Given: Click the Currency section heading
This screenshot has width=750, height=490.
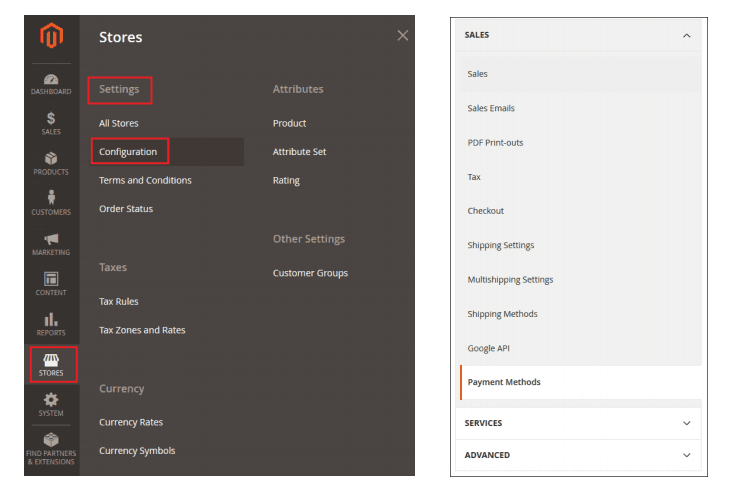Looking at the screenshot, I should 121,389.
